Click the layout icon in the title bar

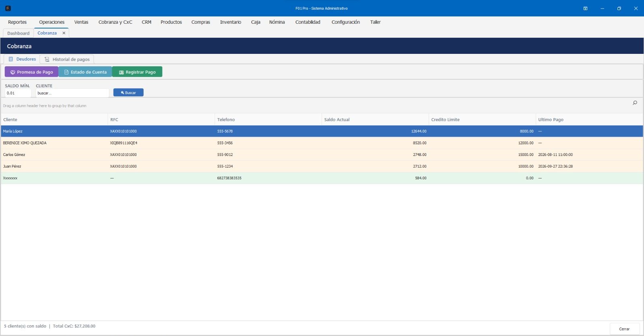[585, 8]
